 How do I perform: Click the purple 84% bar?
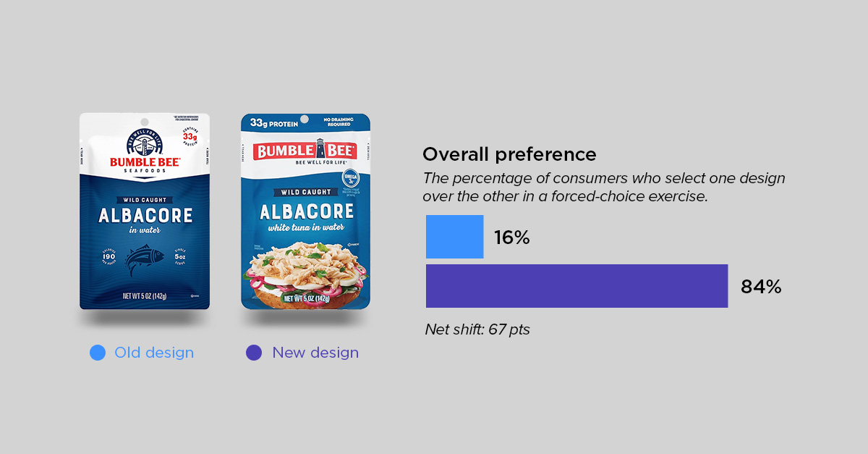pyautogui.click(x=576, y=286)
